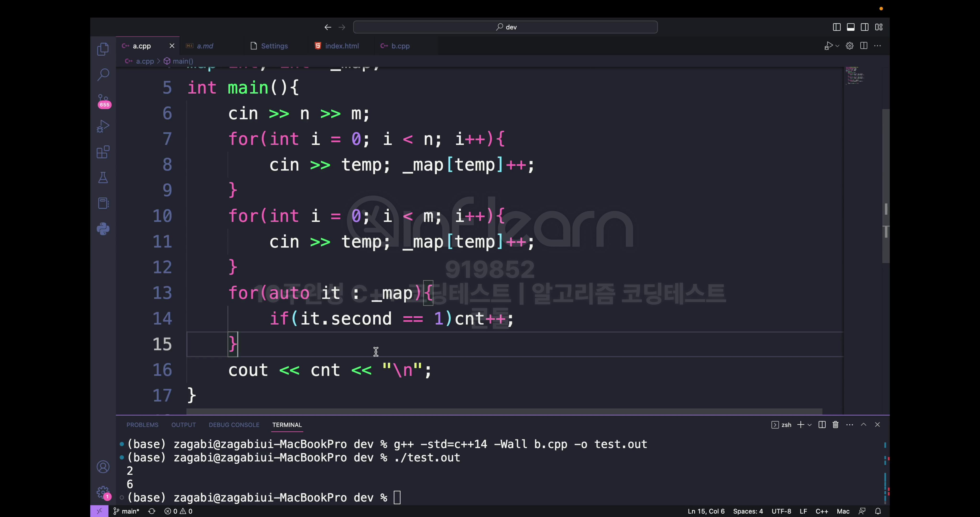Viewport: 980px width, 517px height.
Task: Toggle the secondary side bar layout
Action: tap(864, 27)
